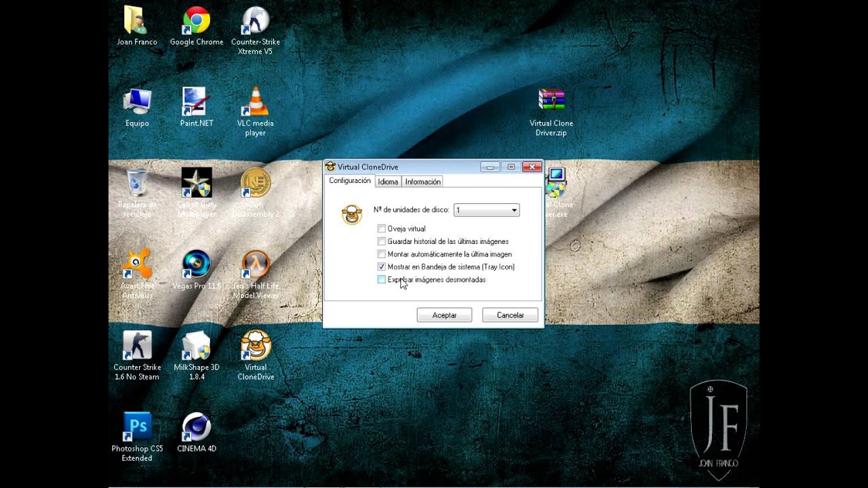Launch Call of Duty Multiplayer shortcut

196,183
